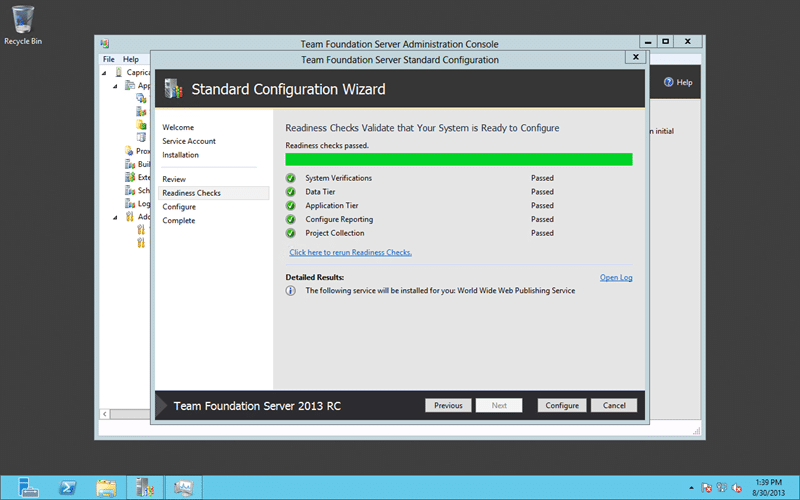The image size is (800, 500).
Task: Go to the Service Account wizard step
Action: 189,141
